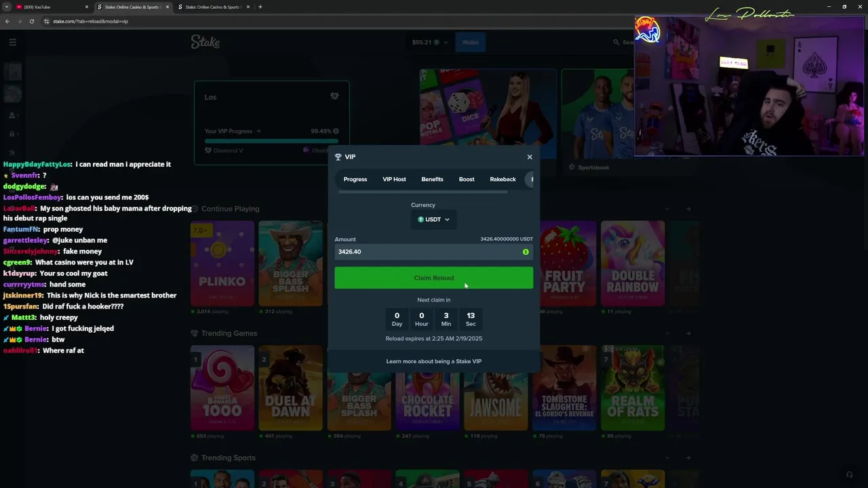This screenshot has height=488, width=868.
Task: Switch to the third Stake browser tab
Action: 213,7
